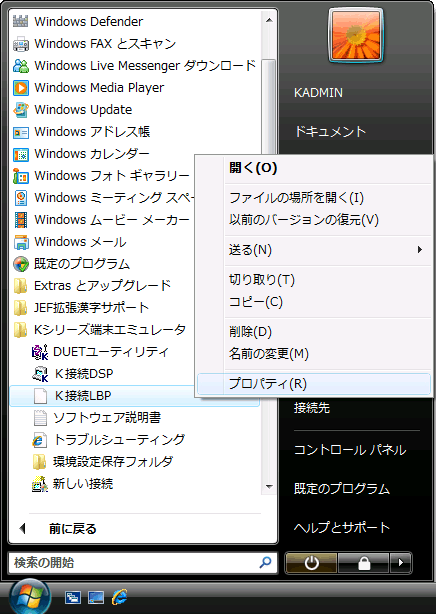Click the Switch between windows taskbar icon
The width and height of the screenshot is (436, 615).
[73, 597]
